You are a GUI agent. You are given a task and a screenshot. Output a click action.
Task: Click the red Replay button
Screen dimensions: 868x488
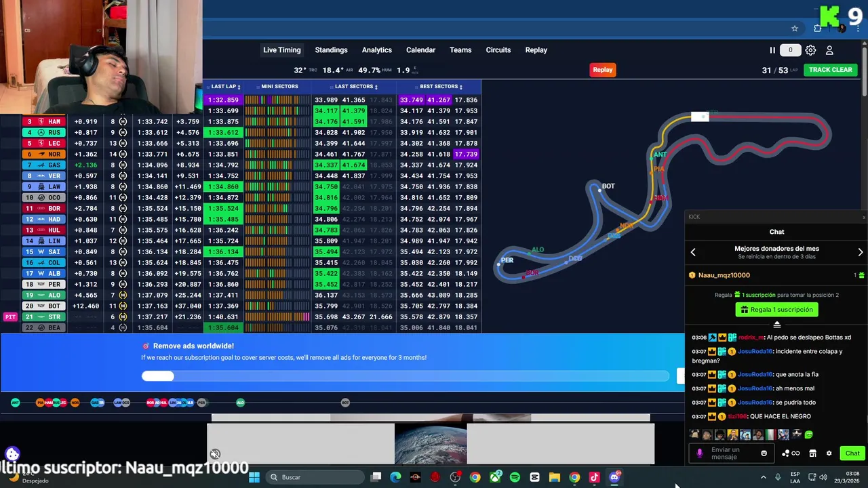(602, 70)
